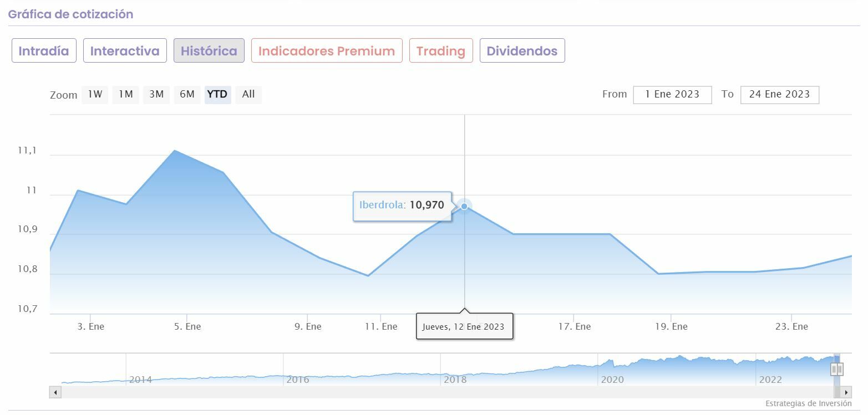Image resolution: width=868 pixels, height=415 pixels.
Task: Show All historical data
Action: [x=248, y=94]
